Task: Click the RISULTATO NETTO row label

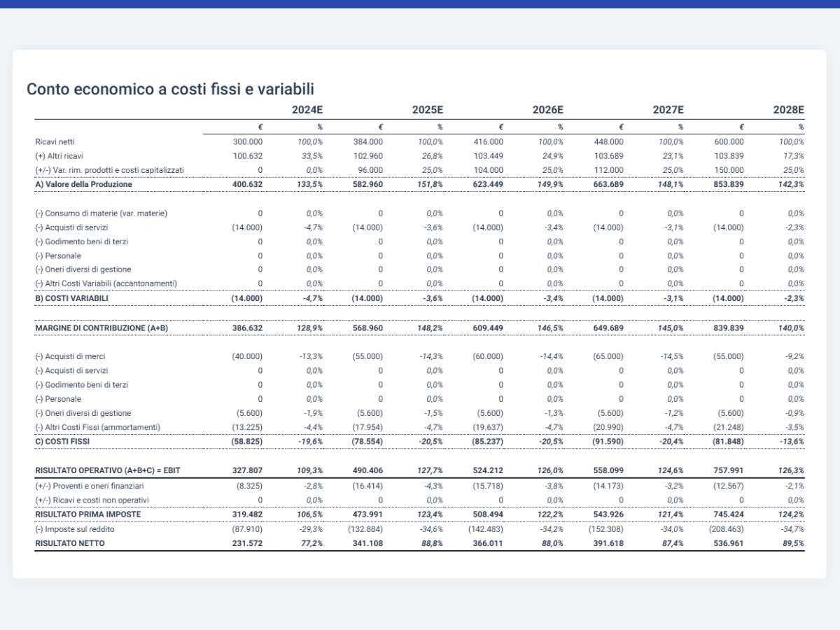Action: pos(70,543)
